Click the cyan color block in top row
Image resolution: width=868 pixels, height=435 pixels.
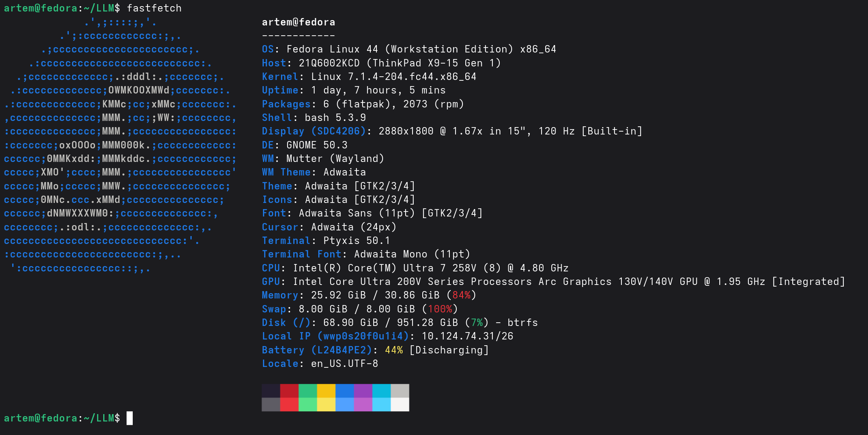(381, 391)
